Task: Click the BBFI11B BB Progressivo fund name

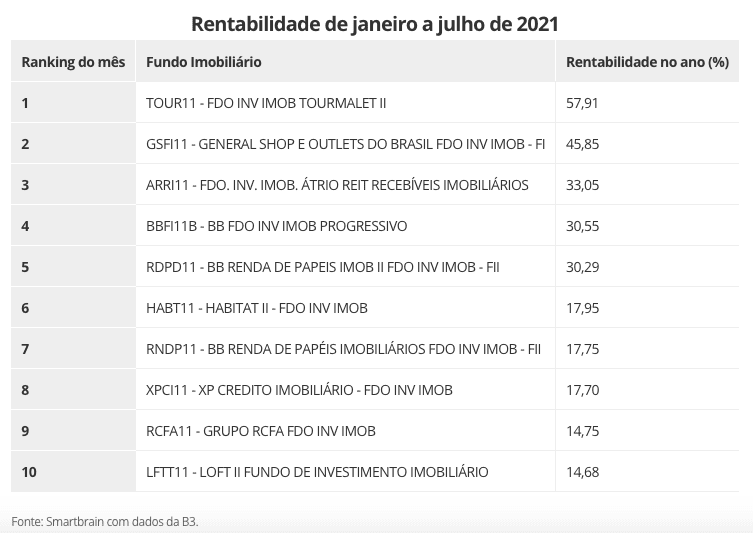Action: [x=276, y=226]
